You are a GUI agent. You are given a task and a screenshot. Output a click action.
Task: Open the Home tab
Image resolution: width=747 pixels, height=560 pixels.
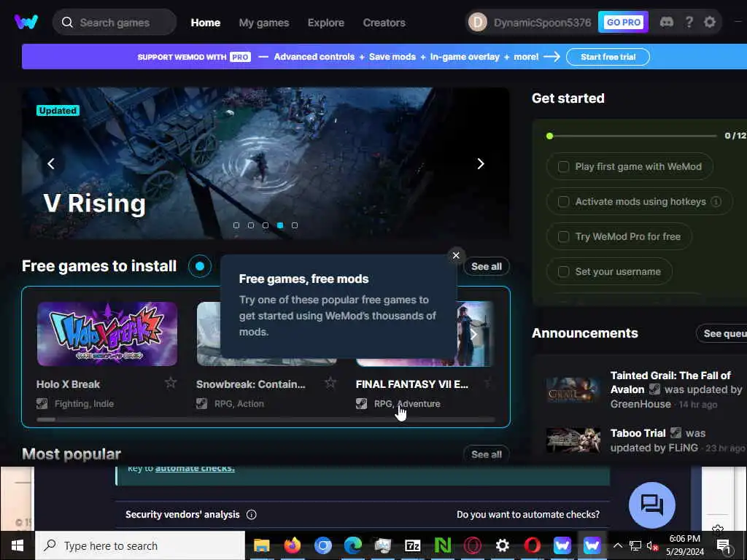[205, 23]
